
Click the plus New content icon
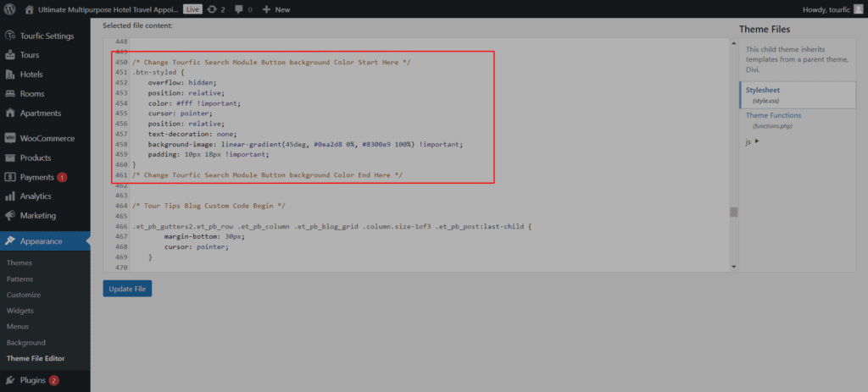pos(266,9)
